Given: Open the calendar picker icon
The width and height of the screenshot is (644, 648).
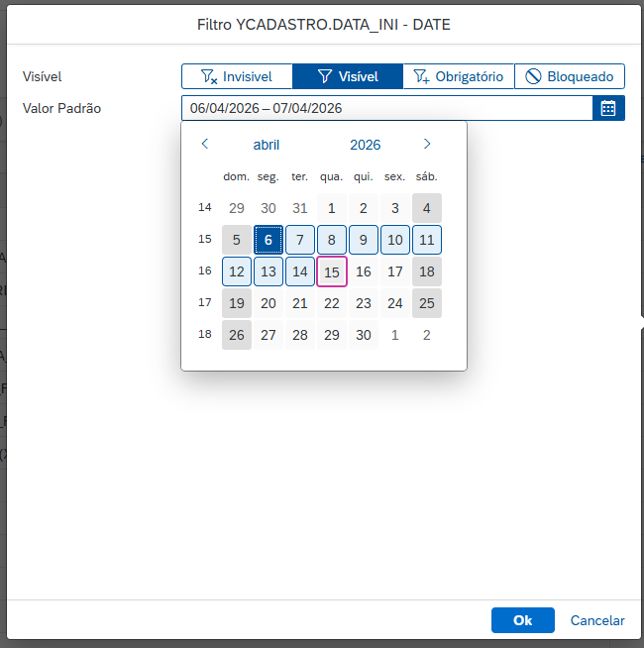Looking at the screenshot, I should coord(608,108).
